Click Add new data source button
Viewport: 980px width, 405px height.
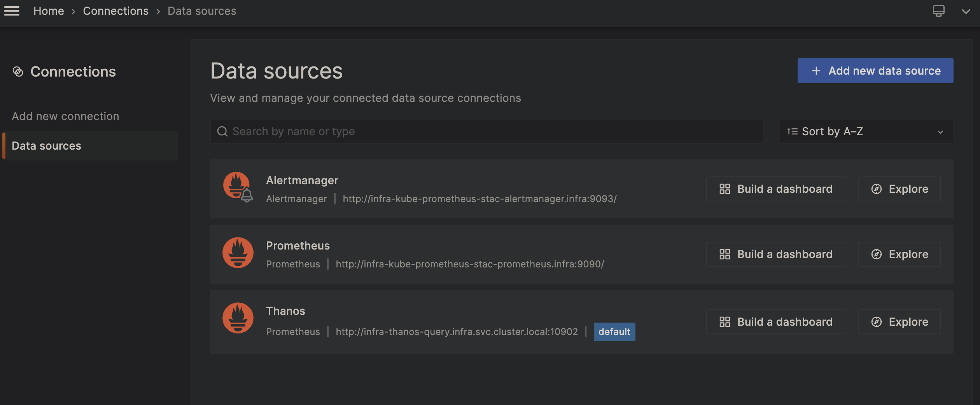coord(875,71)
